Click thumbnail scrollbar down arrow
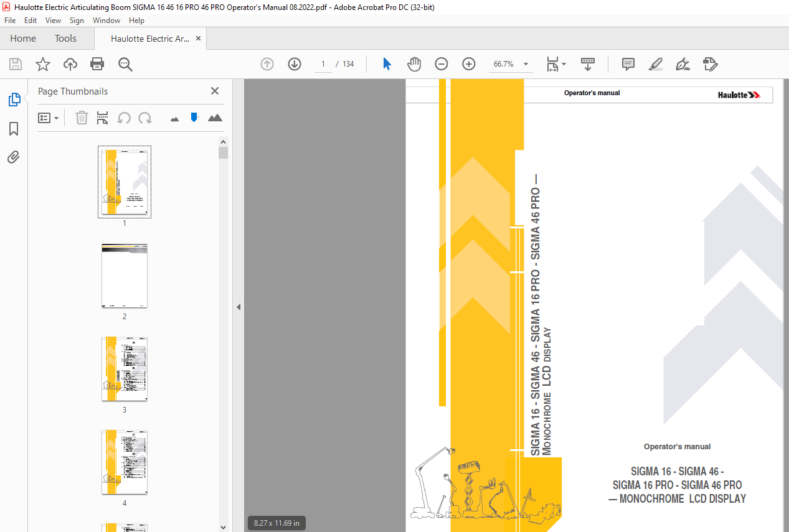Viewport: 789px width, 532px height. point(224,527)
